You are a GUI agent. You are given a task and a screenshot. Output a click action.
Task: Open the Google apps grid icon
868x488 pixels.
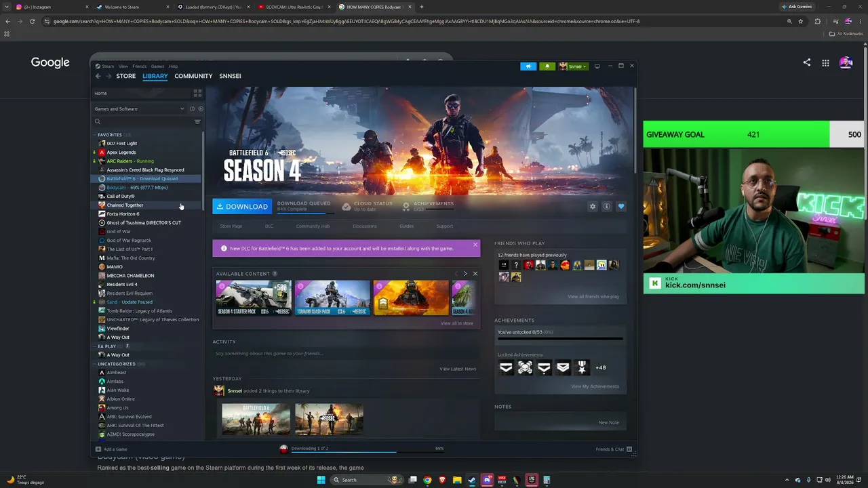(x=825, y=63)
